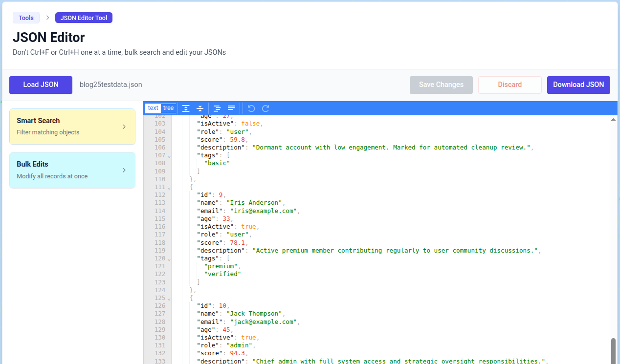Click the Compact JSON icon
This screenshot has height=364, width=620.
click(231, 108)
